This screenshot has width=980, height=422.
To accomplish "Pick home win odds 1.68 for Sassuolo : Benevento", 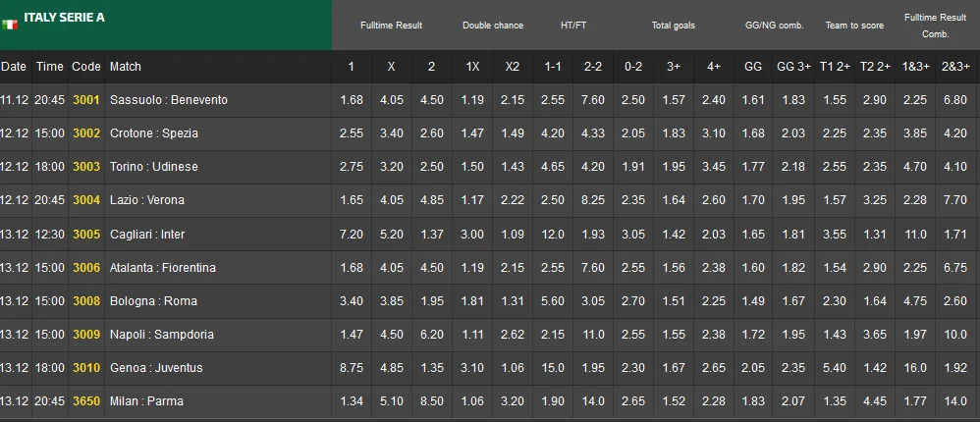I will click(352, 100).
